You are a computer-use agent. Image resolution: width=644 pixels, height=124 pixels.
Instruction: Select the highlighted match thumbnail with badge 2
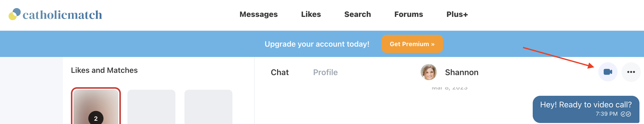pos(96,106)
